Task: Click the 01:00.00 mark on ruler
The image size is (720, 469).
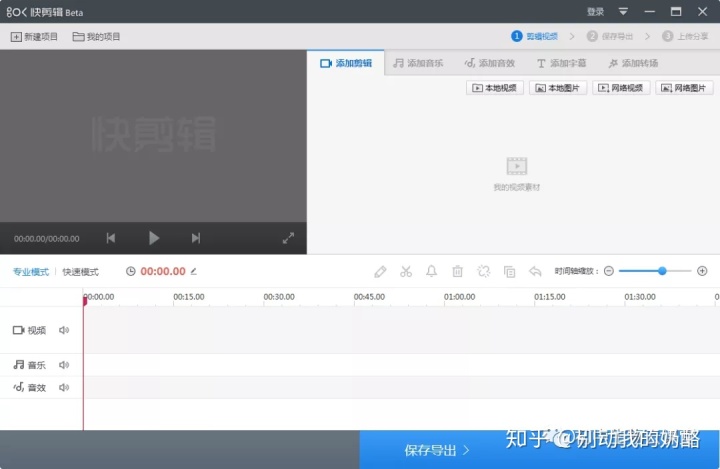Action: (x=460, y=297)
